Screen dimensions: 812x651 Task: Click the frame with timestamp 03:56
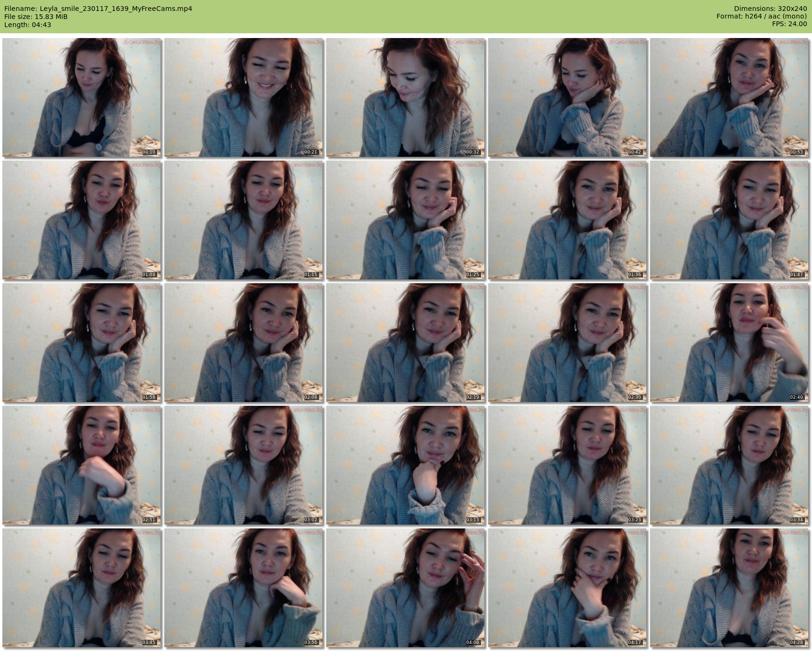[244, 588]
